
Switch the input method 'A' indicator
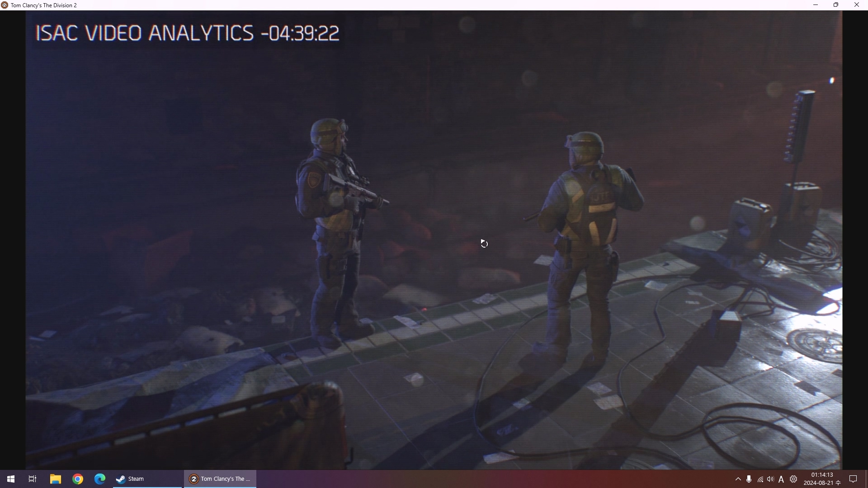click(782, 479)
